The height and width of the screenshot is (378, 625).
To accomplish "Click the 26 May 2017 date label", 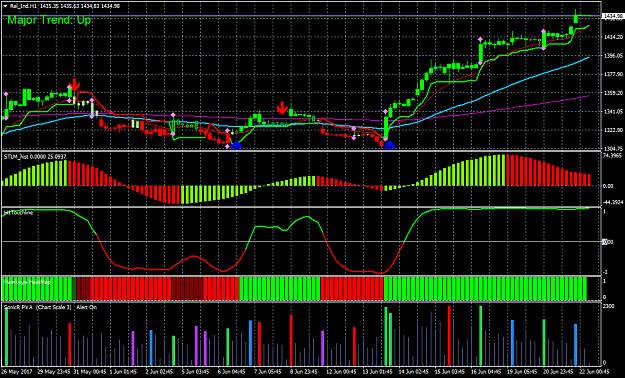I will [x=18, y=372].
